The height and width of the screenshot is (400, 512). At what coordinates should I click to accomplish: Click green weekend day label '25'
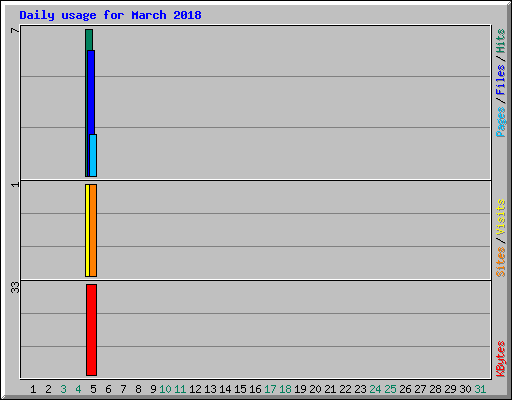point(390,389)
